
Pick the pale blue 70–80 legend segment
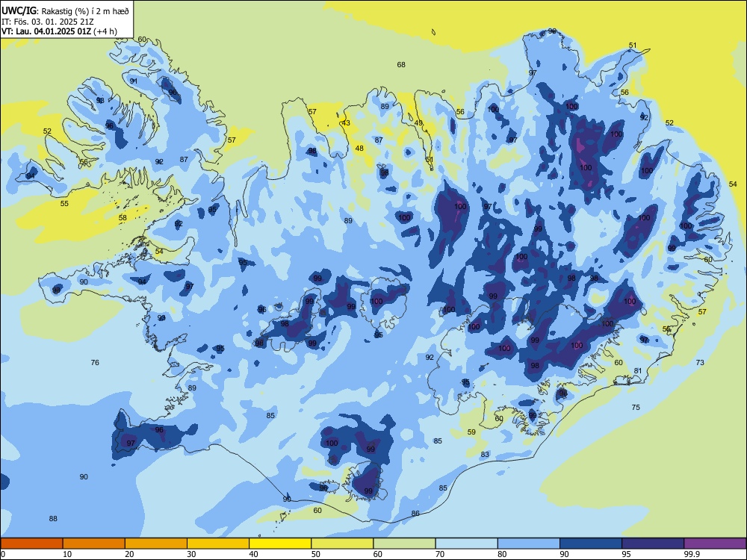pyautogui.click(x=466, y=544)
